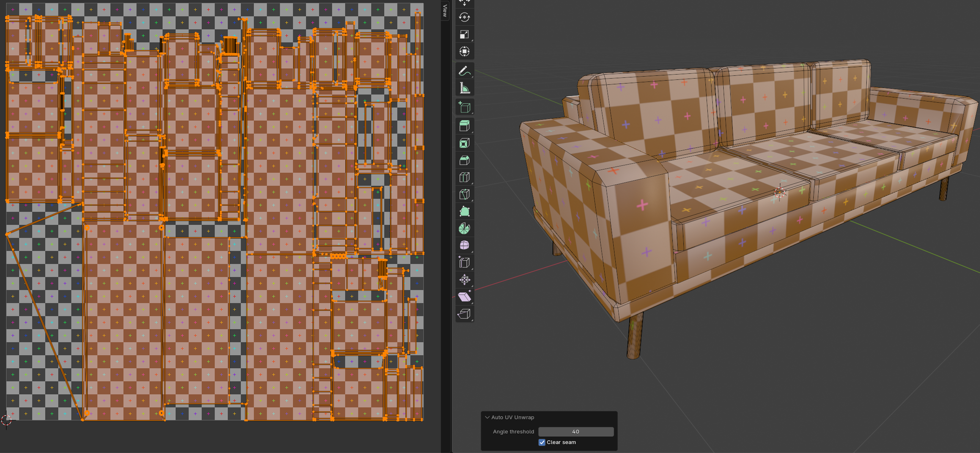This screenshot has height=453, width=980.
Task: Uncheck the Clear seam checkbox
Action: (x=542, y=442)
